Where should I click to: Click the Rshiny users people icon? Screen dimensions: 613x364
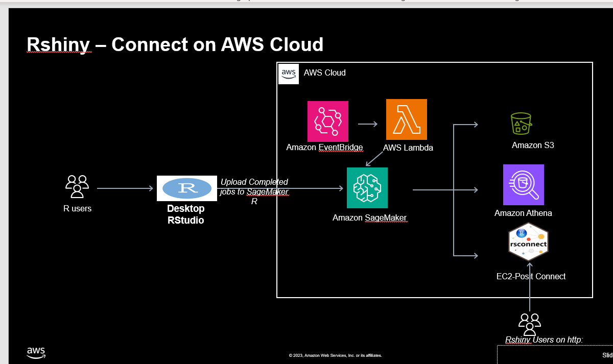(x=529, y=324)
